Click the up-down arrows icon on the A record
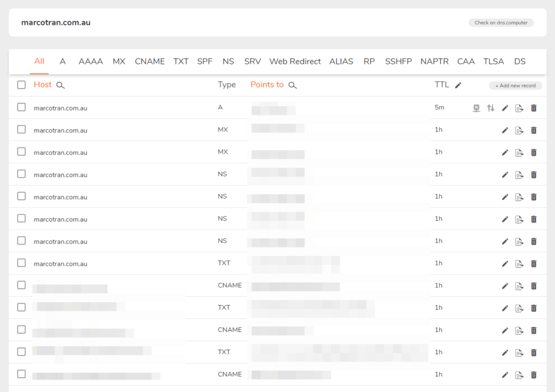Screen dimensions: 555x392 pyautogui.click(x=491, y=108)
